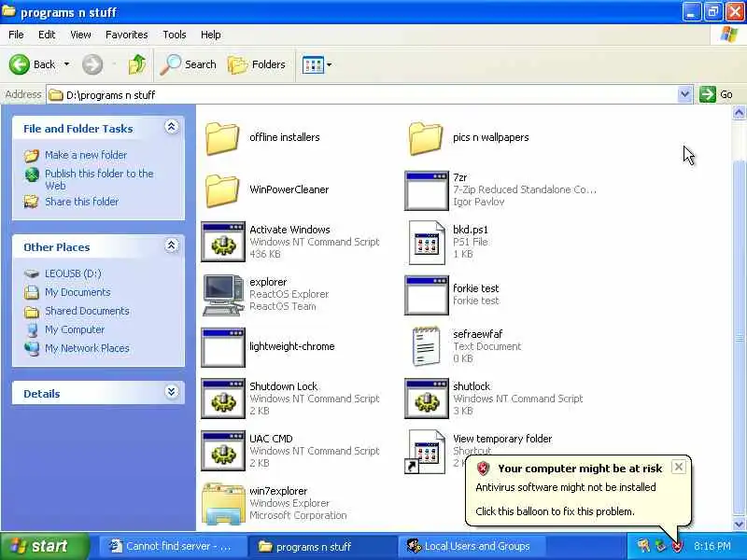747x560 pixels.
Task: Collapse the File and Folder Tasks panel
Action: 172,127
